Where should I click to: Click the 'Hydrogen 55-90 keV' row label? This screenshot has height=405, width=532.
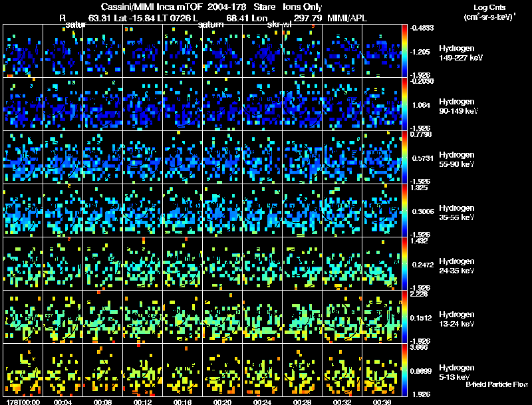pos(457,160)
